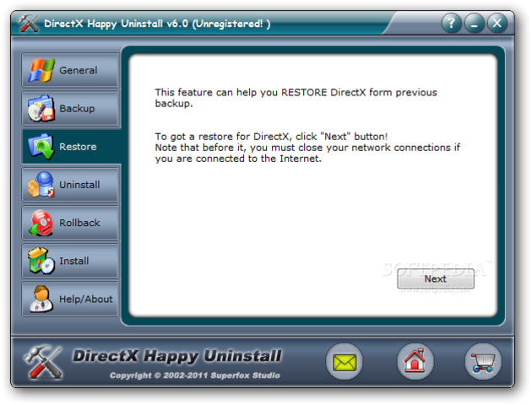Click the Next button to restore DirectX
532x405 pixels.
coord(436,278)
